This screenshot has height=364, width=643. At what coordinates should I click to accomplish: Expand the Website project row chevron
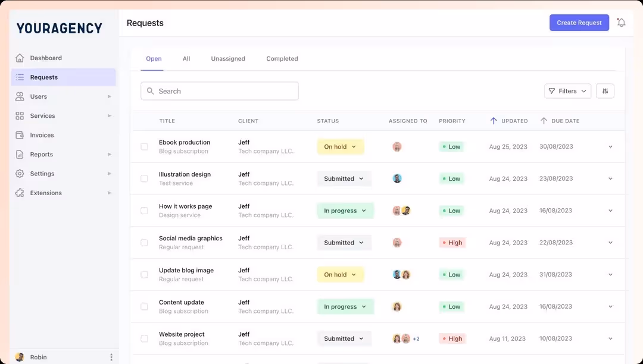(610, 338)
